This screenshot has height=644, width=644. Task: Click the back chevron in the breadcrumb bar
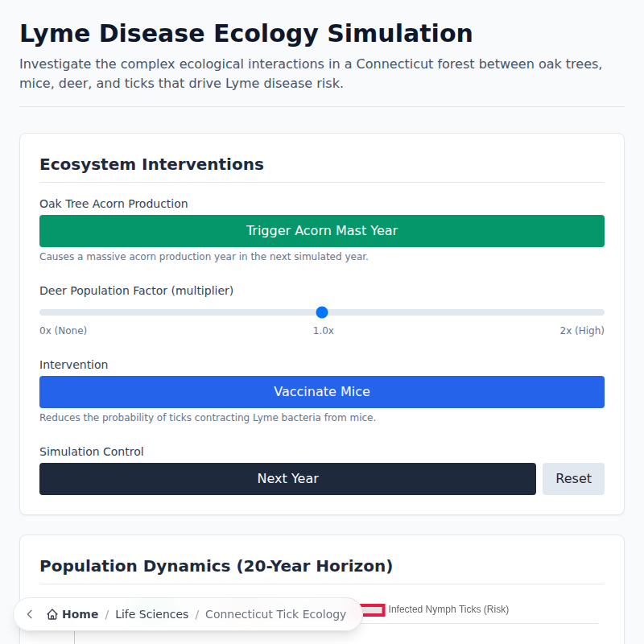tap(29, 613)
